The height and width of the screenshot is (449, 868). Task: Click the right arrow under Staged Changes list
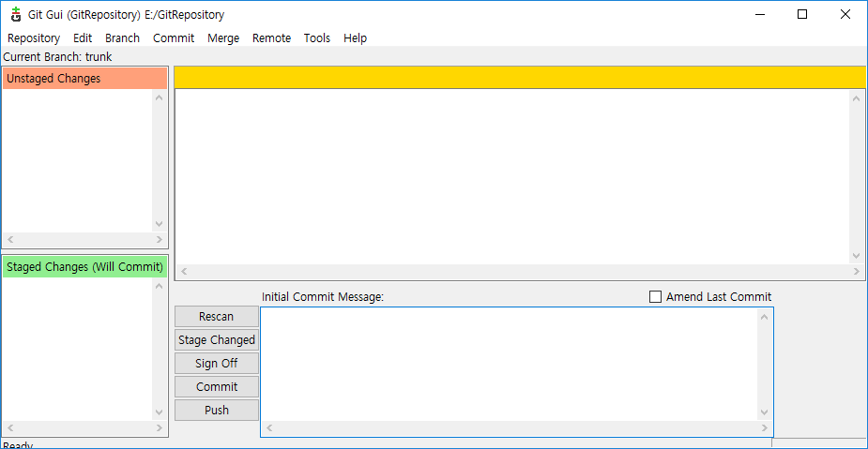coord(160,428)
